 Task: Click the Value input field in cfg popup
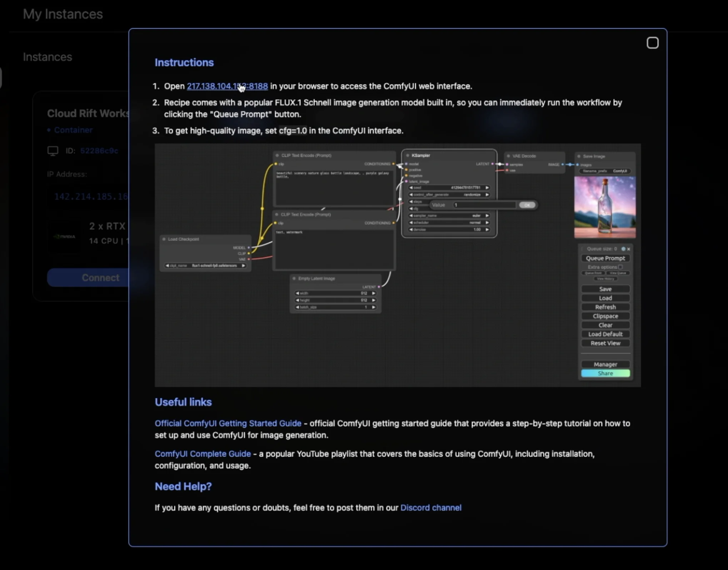pos(484,205)
